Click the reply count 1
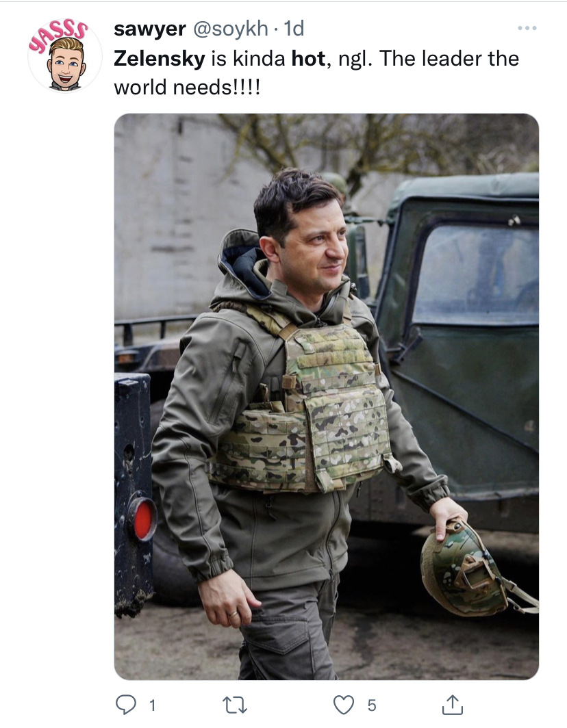The width and height of the screenshot is (567, 728). click(152, 705)
